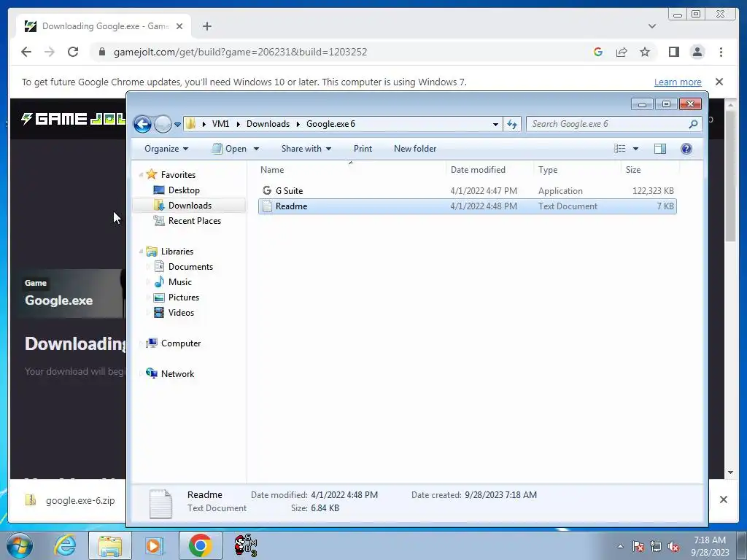
Task: Open the recent pages dropdown arrow in Explorer
Action: (177, 125)
